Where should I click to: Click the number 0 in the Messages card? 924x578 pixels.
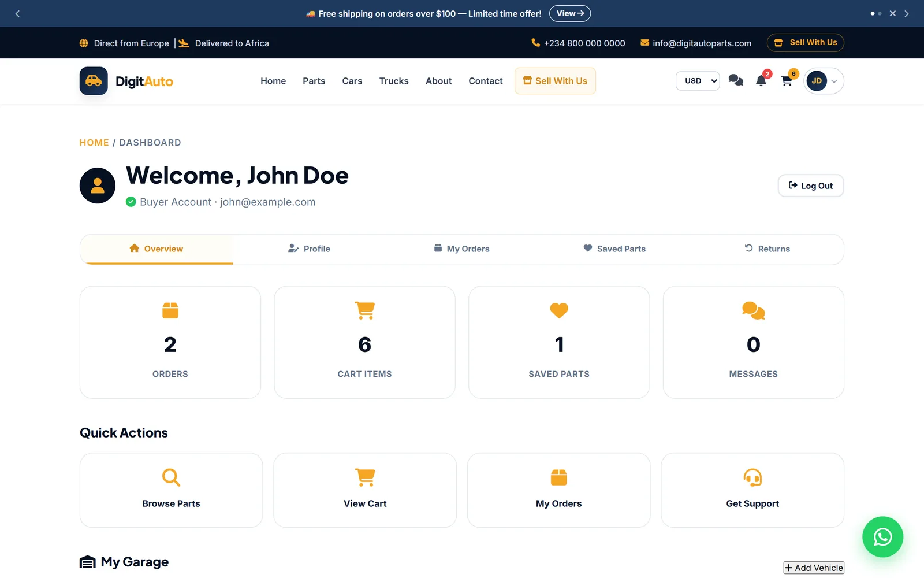pyautogui.click(x=754, y=345)
